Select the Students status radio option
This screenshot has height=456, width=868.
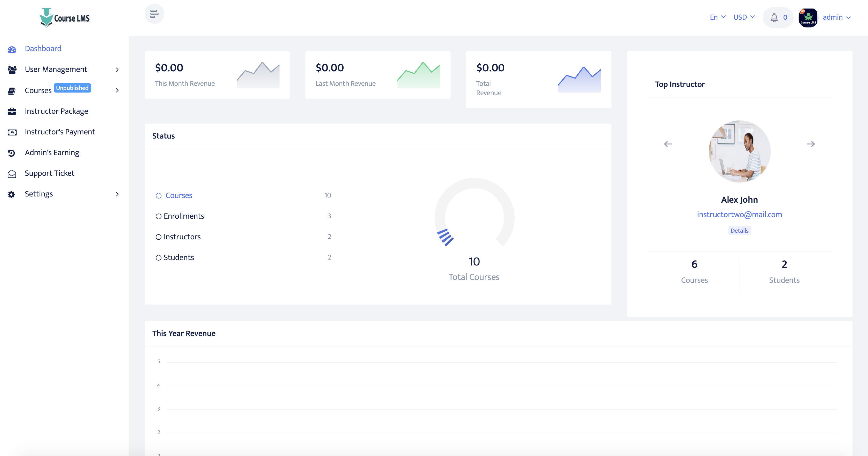point(159,258)
